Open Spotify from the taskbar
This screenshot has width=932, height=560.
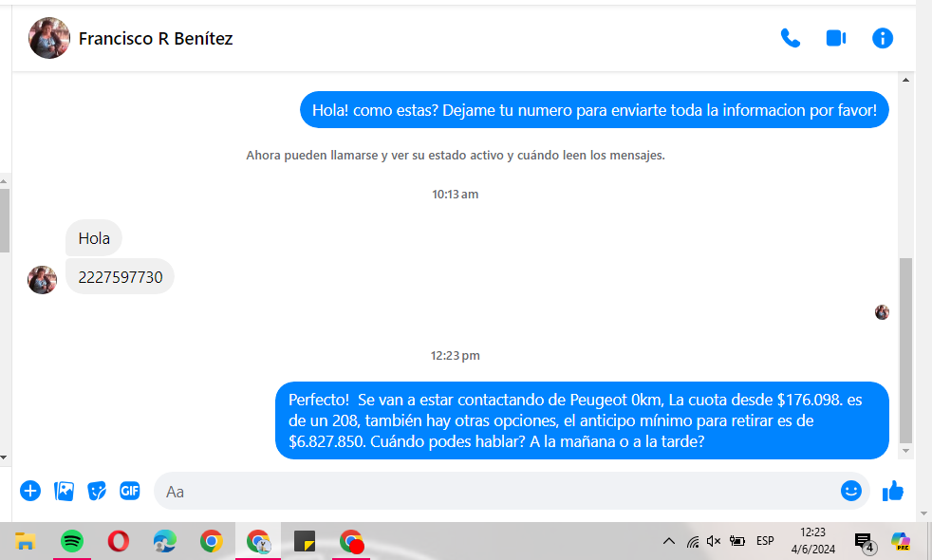72,541
